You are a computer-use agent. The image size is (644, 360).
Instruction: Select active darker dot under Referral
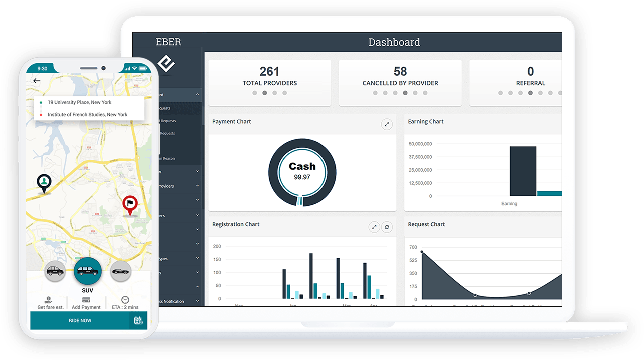(530, 93)
